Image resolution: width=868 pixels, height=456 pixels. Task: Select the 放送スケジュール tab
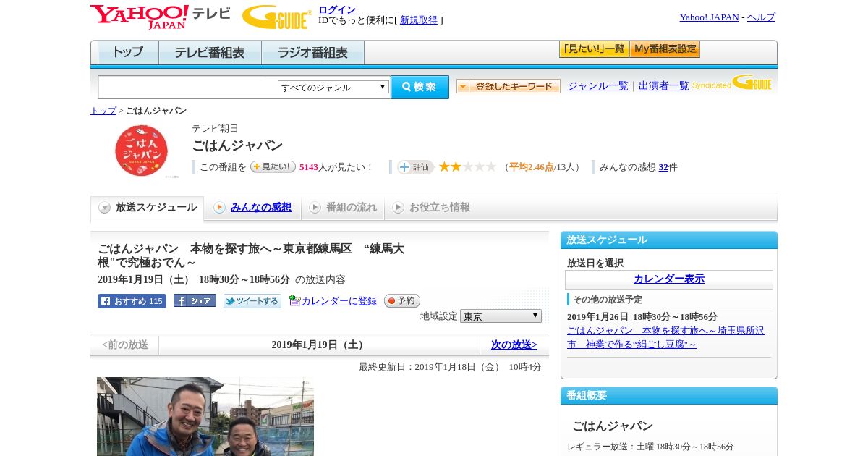pos(148,208)
